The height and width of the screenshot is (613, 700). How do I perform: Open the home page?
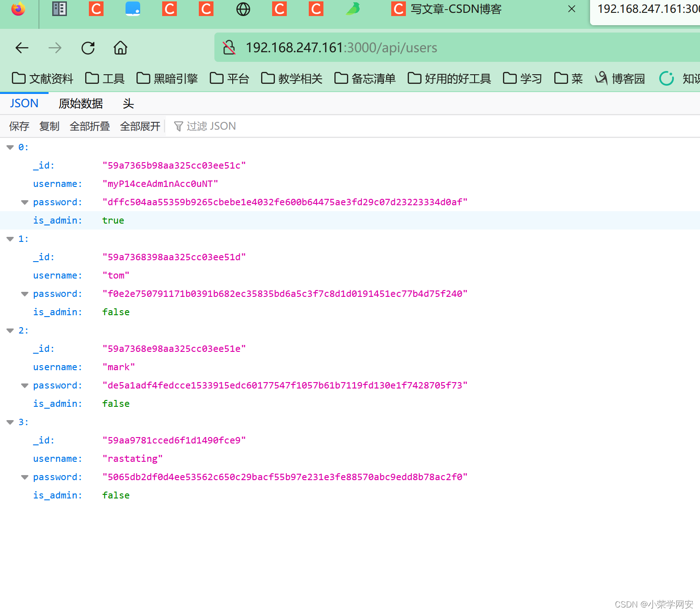pos(120,48)
